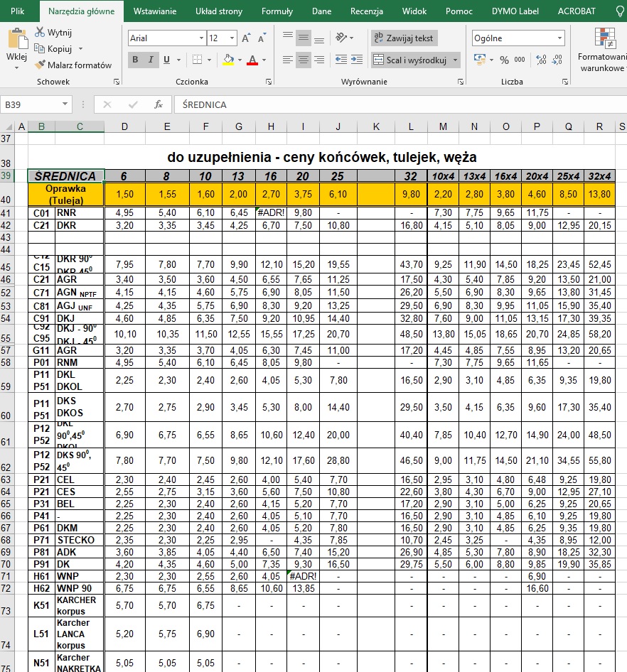Screen dimensions: 627x672
Task: Click the Insert Function fx icon
Action: 159,104
